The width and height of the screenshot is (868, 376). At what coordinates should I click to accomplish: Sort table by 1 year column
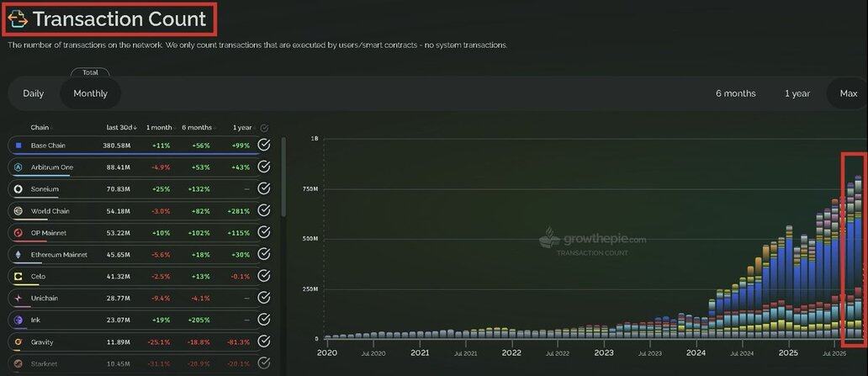tap(241, 128)
